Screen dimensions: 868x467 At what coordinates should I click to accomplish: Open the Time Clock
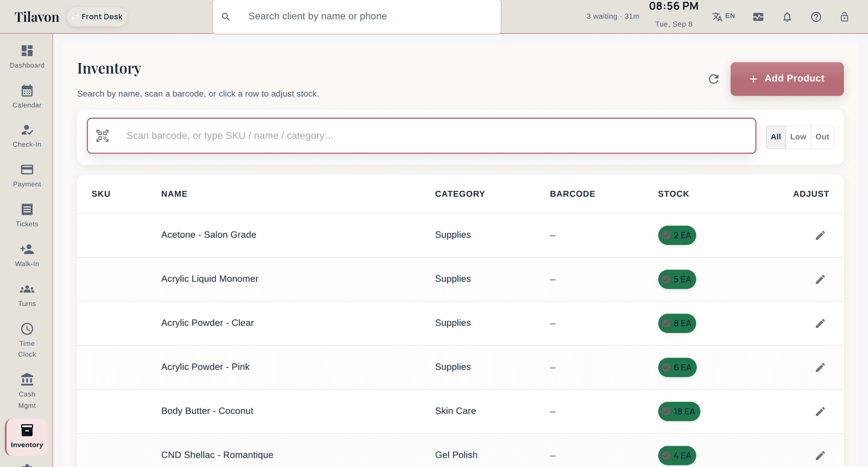pos(27,340)
